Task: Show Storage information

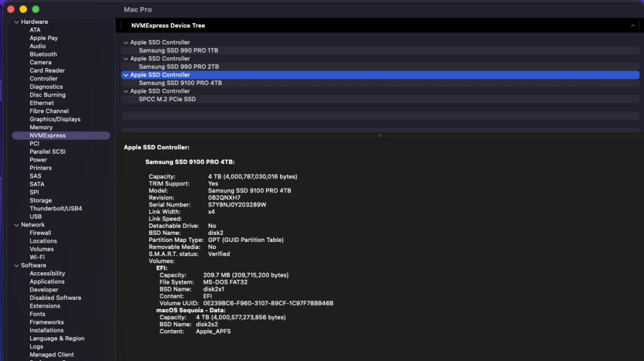Action: coord(41,201)
